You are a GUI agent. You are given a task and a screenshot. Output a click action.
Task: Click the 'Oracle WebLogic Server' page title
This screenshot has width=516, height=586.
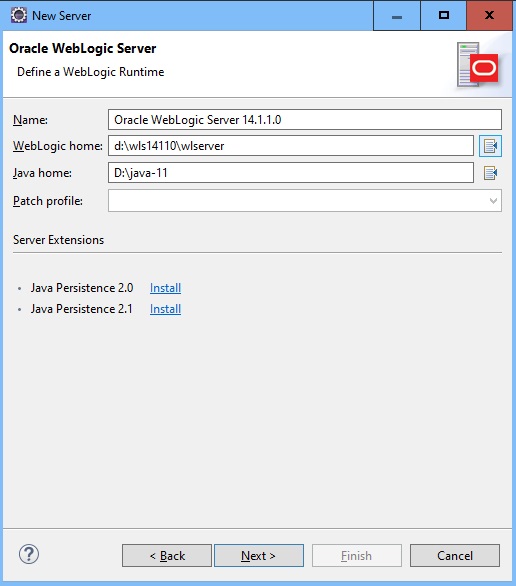(83, 49)
